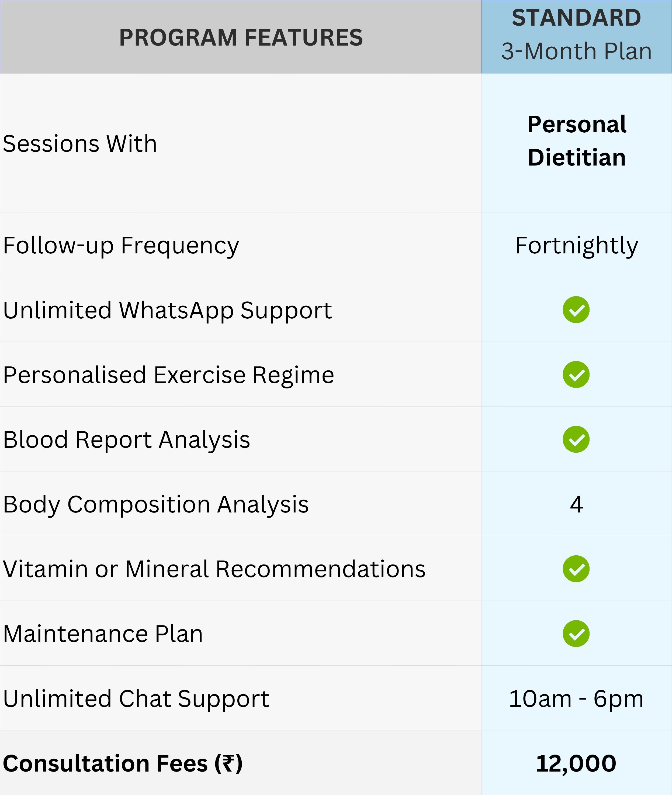
Task: Click the Unlimited WhatsApp Support label
Action: click(168, 310)
